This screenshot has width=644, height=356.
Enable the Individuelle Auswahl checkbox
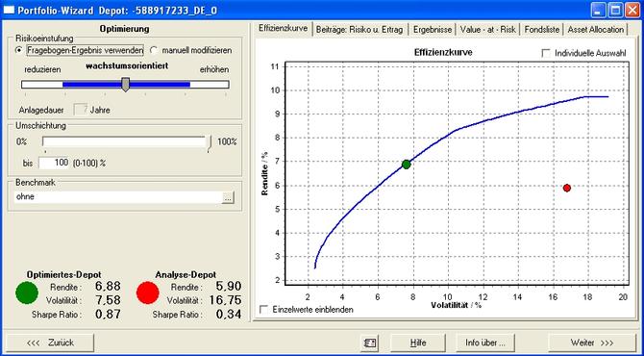point(546,53)
